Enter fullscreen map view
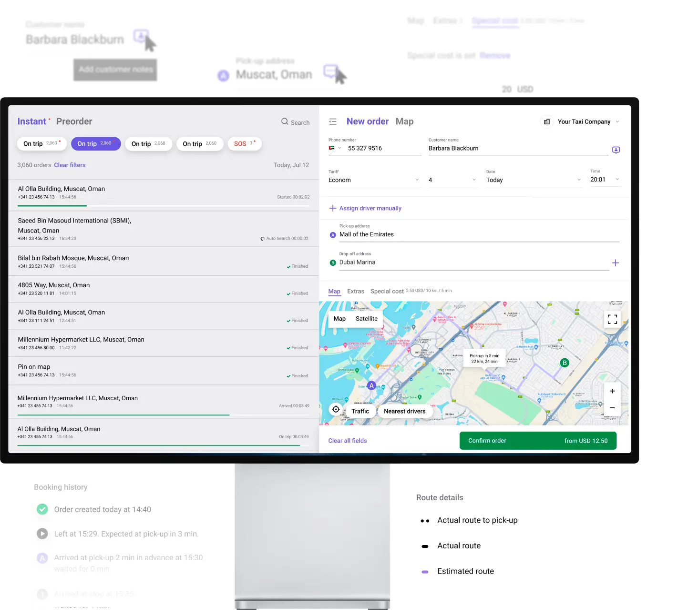 click(612, 319)
